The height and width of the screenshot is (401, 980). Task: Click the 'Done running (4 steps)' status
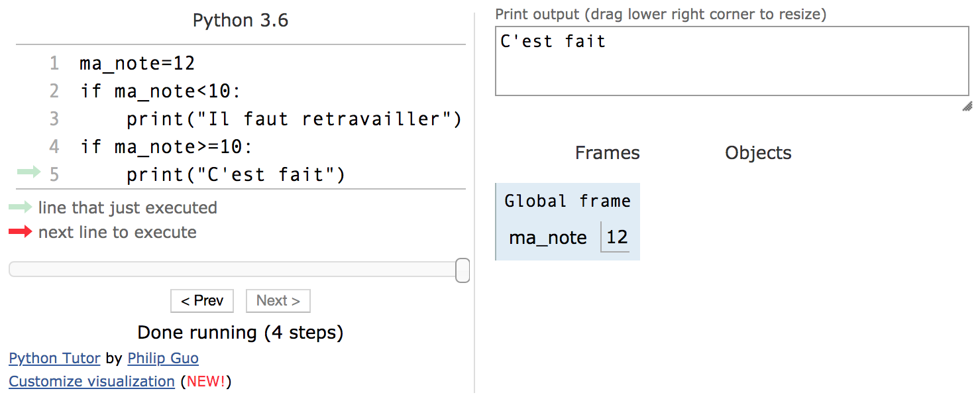pyautogui.click(x=241, y=332)
